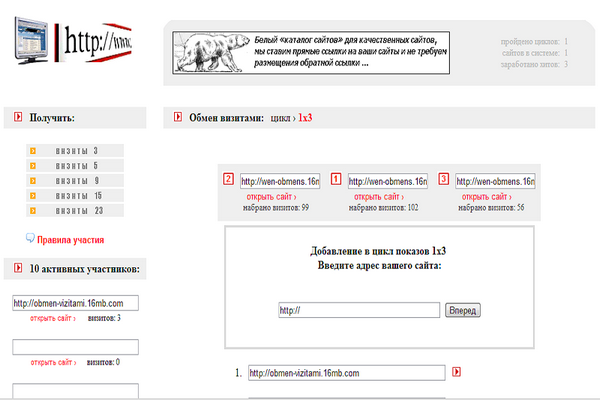600x400 pixels.
Task: Click the заработано хитов: 3 statistic
Action: tap(535, 64)
